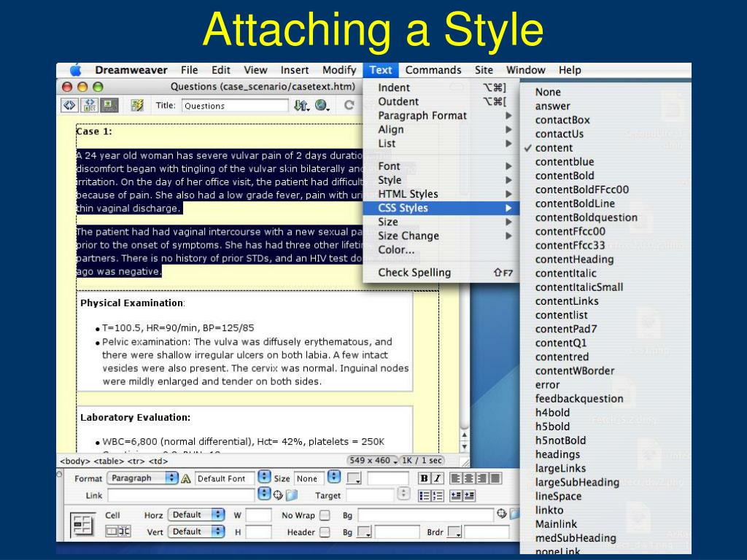
Task: Open the Horz alignment dropdown
Action: click(x=196, y=515)
